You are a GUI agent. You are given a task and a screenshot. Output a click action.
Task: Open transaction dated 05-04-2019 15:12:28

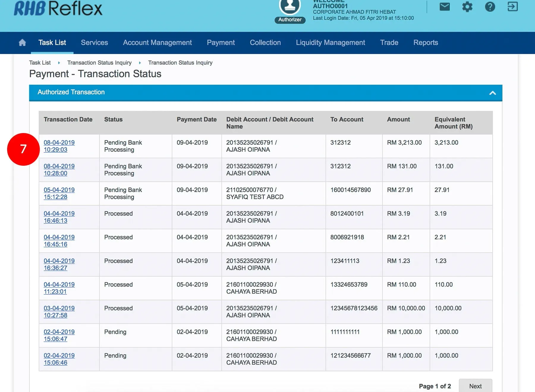[x=59, y=193]
